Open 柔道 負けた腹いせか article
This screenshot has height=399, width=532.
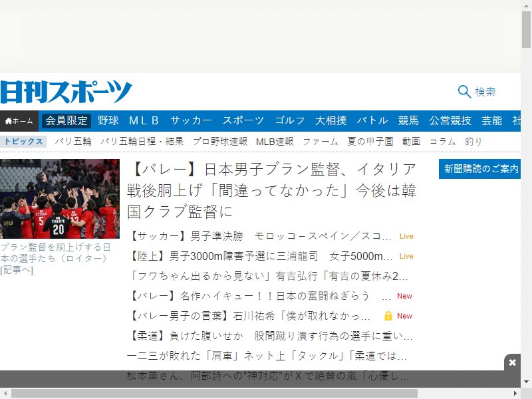(271, 336)
